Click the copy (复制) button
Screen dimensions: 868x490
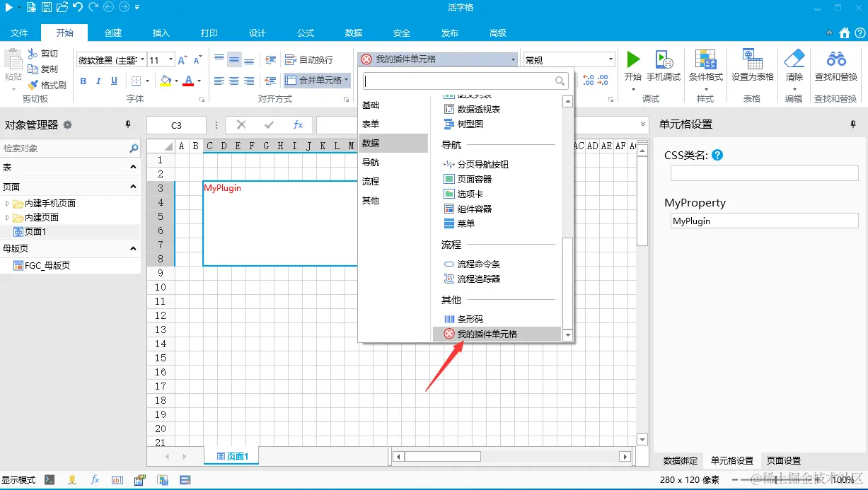click(x=43, y=69)
